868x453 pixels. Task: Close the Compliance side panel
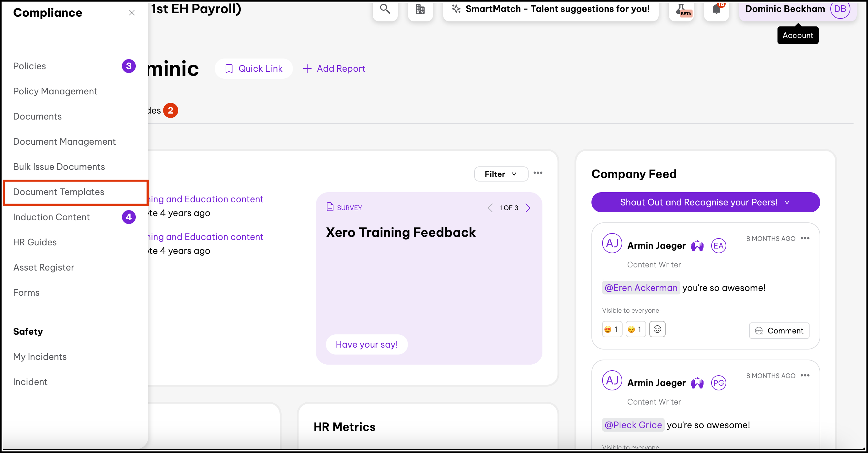pyautogui.click(x=132, y=13)
